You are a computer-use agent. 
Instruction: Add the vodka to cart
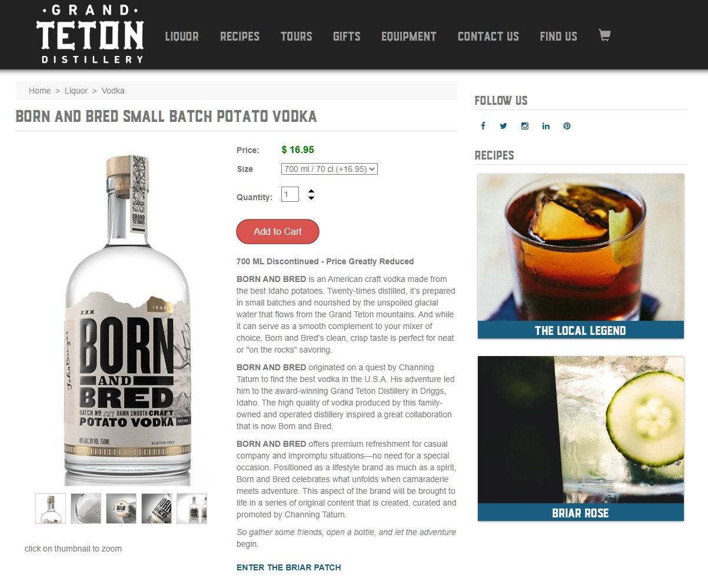278,231
